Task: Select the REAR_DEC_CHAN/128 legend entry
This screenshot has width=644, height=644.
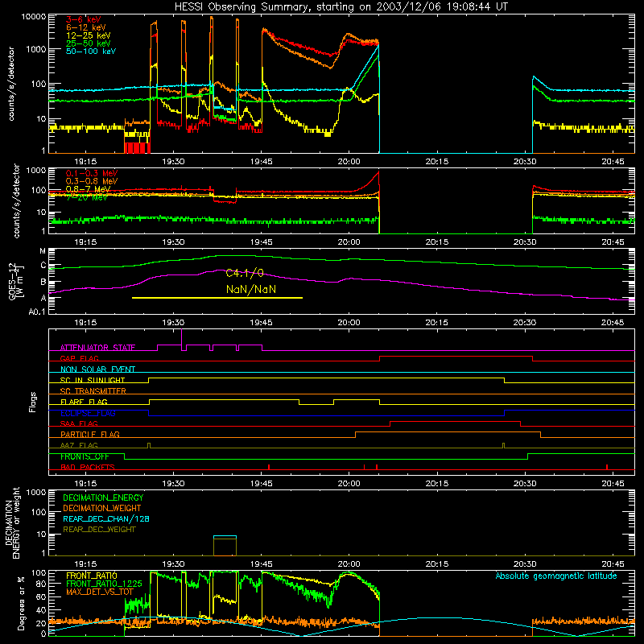Action: 106,518
